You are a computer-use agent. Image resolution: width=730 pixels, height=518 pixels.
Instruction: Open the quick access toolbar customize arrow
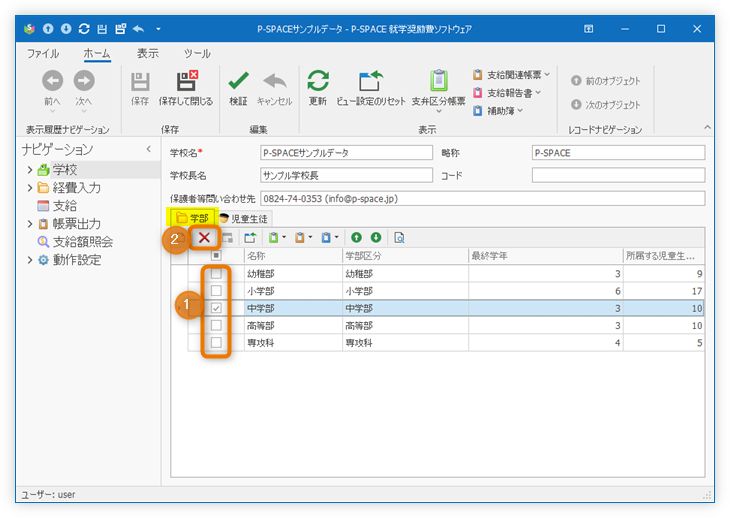158,29
